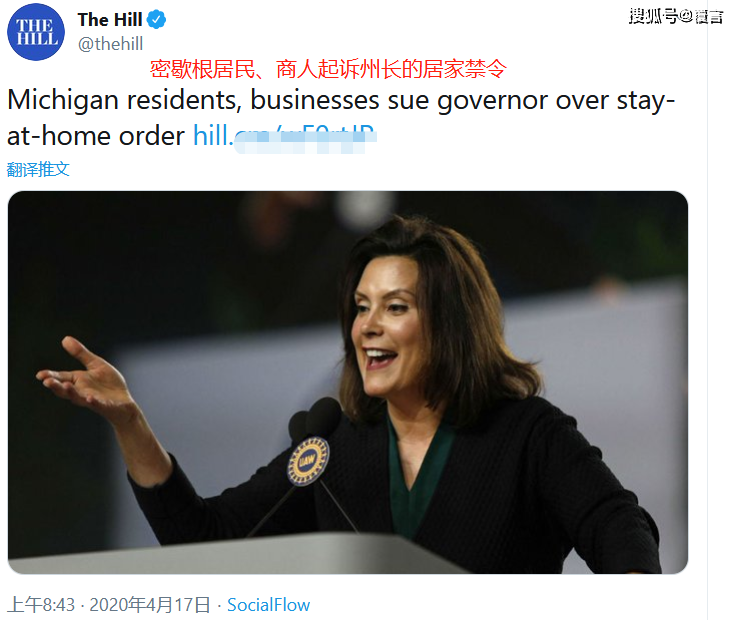Screen dimensions: 738x620
Task: Click the woman's outstretched hand in photo
Action: point(83,374)
